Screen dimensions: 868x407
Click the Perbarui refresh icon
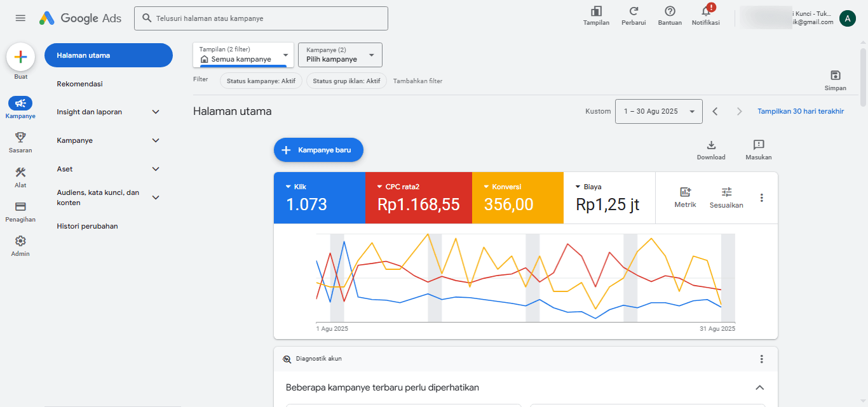tap(634, 11)
